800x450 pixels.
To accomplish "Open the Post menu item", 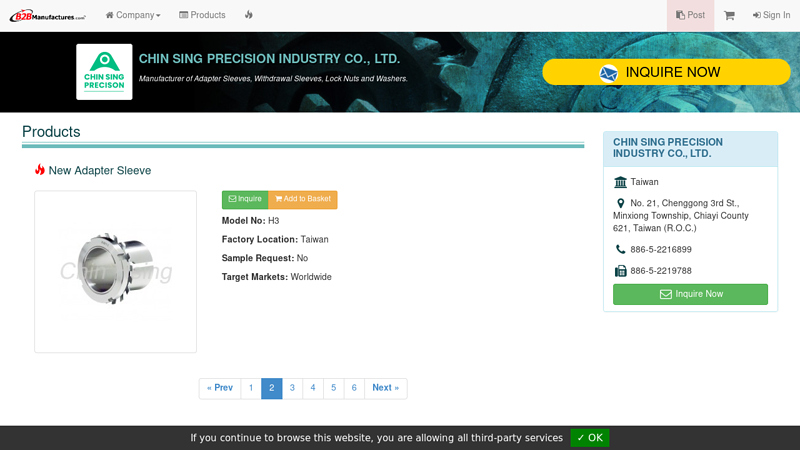I will click(x=690, y=15).
